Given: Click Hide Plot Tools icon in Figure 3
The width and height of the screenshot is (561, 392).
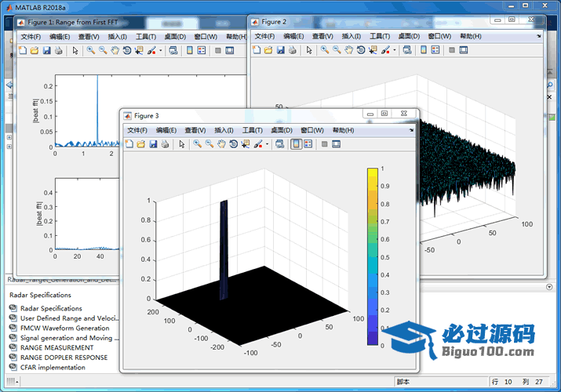Looking at the screenshot, I should (x=324, y=144).
